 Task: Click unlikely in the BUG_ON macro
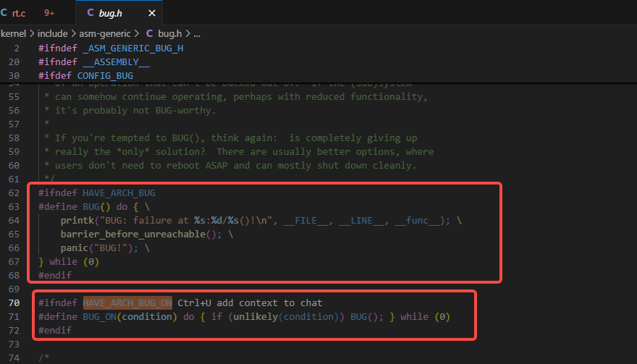click(256, 317)
